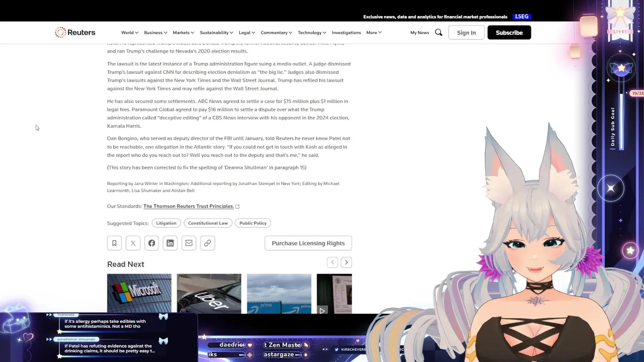Click the Subscribe button

pos(509,33)
